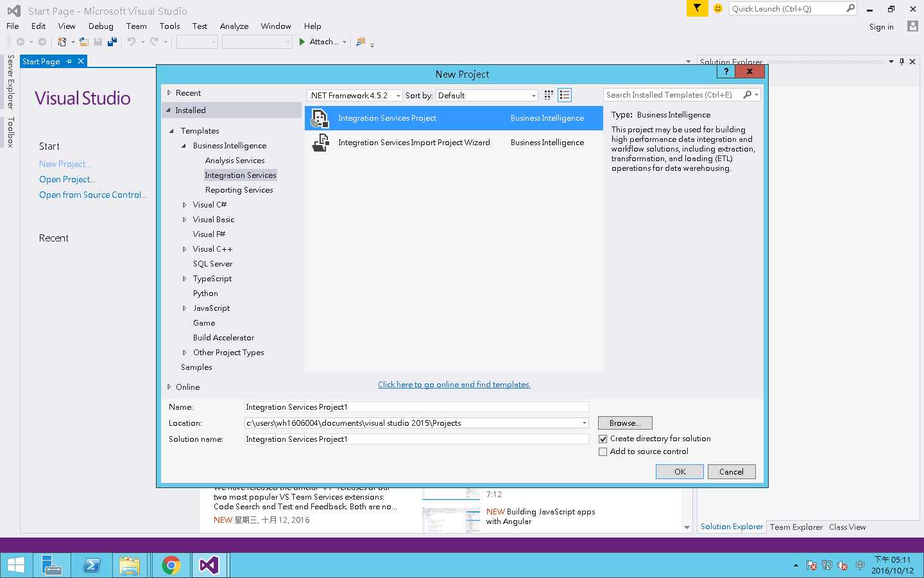
Task: Click the pin icon on Start Page tab
Action: pos(69,61)
